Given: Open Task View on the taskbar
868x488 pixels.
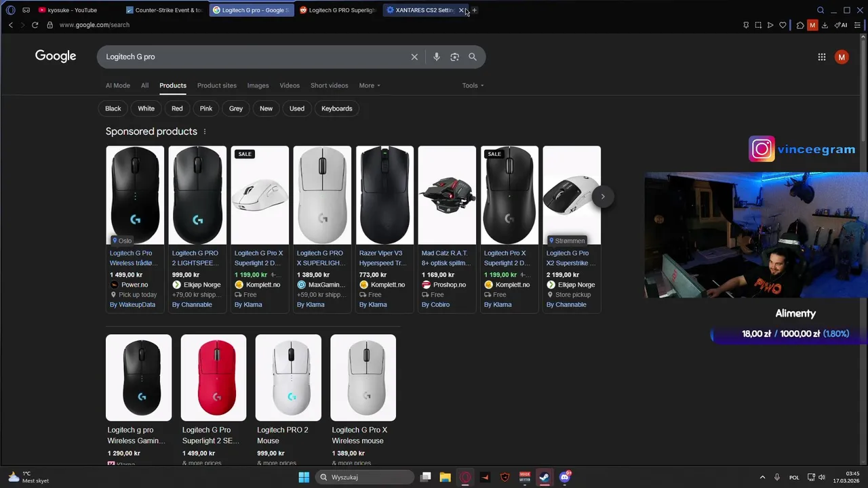Looking at the screenshot, I should point(425,477).
